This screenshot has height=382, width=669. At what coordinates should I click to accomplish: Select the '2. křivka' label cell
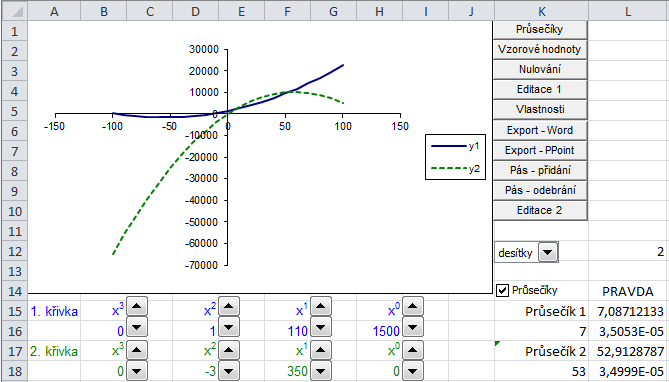pos(54,352)
